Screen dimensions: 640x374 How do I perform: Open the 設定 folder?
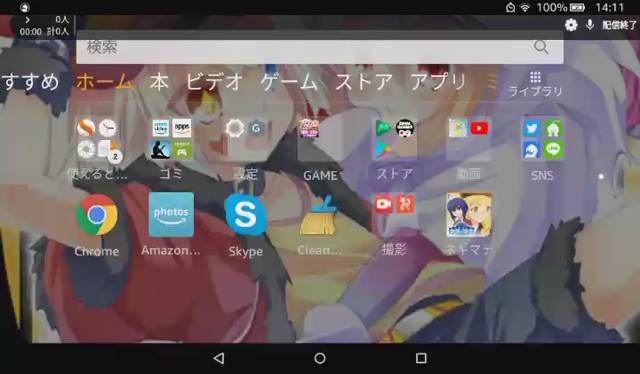tap(246, 139)
